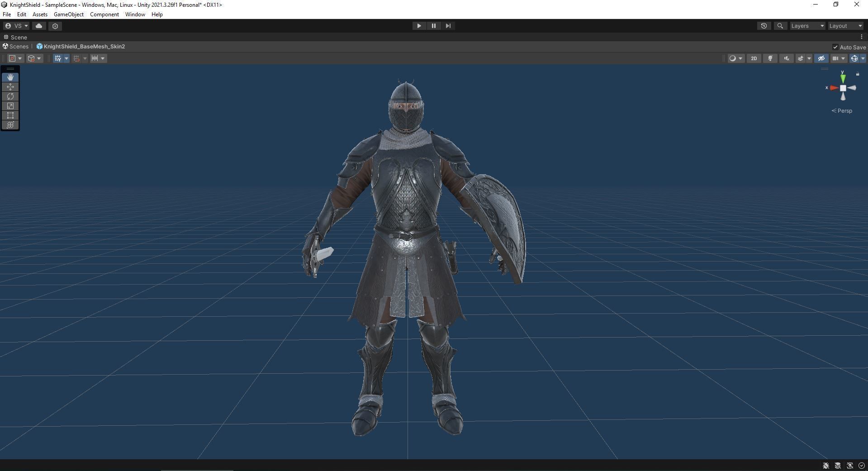
Task: Select the Rotate tool
Action: (10, 96)
